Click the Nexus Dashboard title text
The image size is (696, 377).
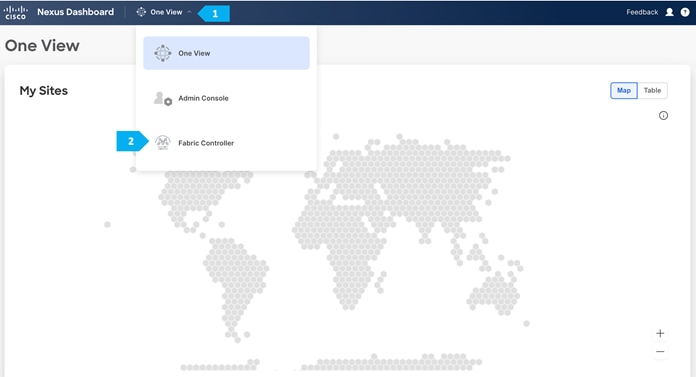point(75,12)
